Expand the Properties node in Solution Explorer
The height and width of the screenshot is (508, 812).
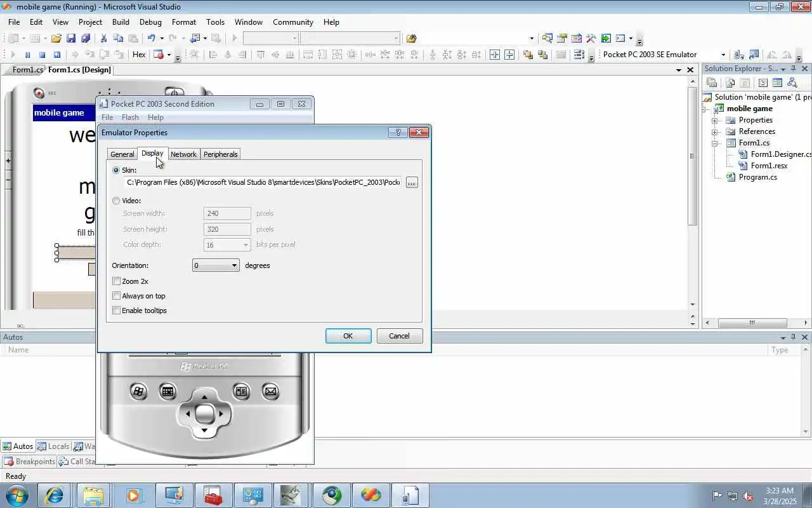pyautogui.click(x=715, y=121)
